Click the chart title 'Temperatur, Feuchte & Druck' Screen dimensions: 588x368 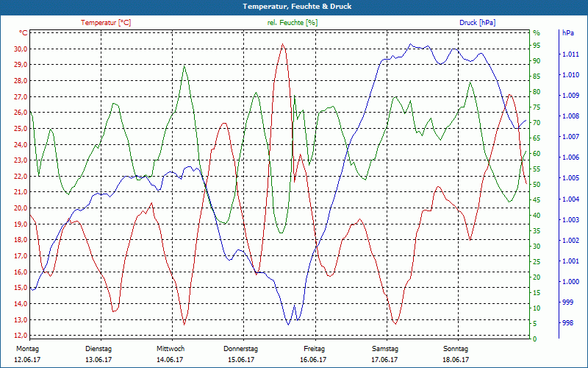[297, 7]
